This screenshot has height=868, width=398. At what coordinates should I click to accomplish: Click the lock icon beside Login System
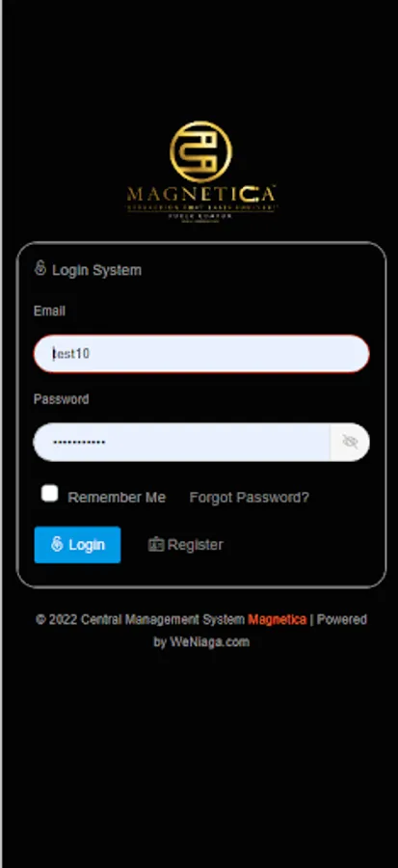pos(40,268)
